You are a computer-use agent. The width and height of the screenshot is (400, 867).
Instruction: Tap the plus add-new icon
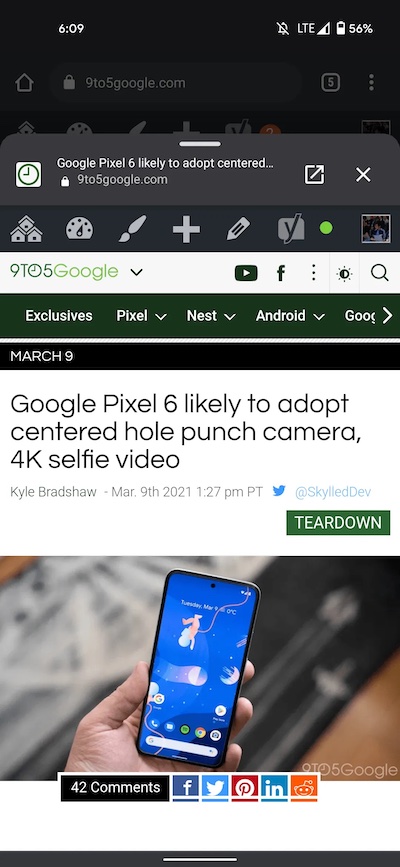[x=186, y=228]
